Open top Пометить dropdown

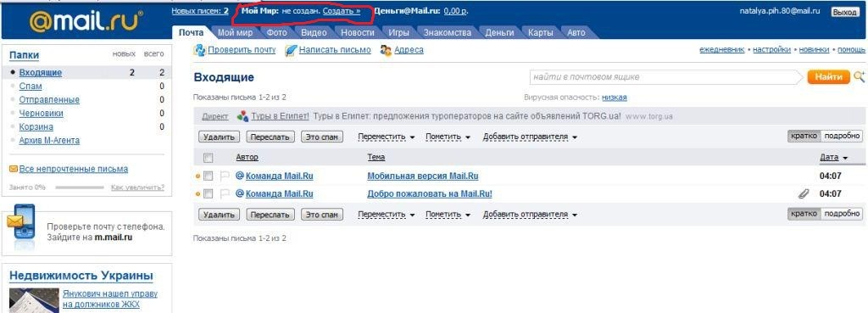click(x=448, y=137)
